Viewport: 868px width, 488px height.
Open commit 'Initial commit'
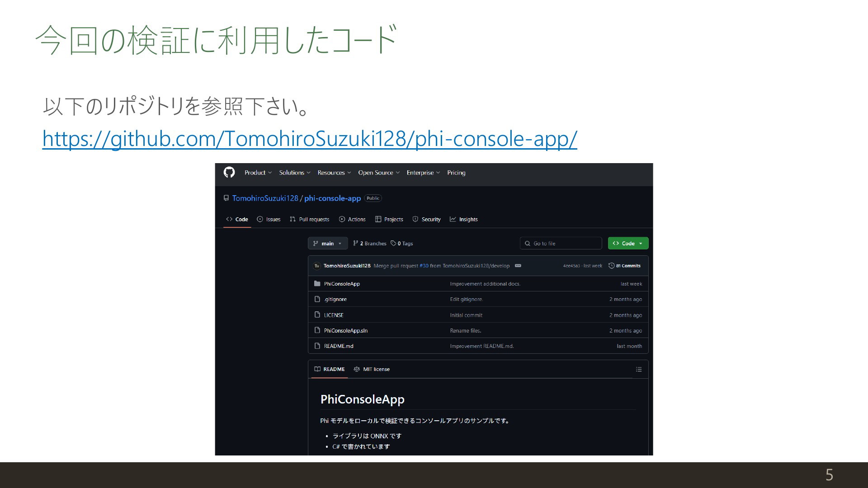pos(466,315)
